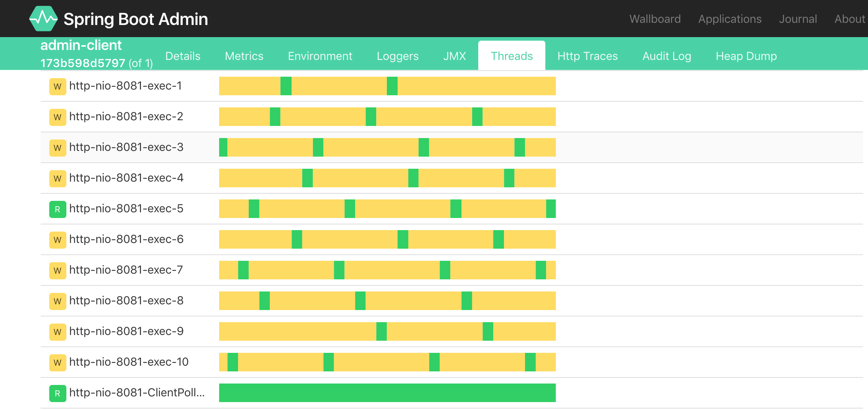The height and width of the screenshot is (411, 868).
Task: Click the last green segment in exec-2 timeline
Action: [x=477, y=117]
